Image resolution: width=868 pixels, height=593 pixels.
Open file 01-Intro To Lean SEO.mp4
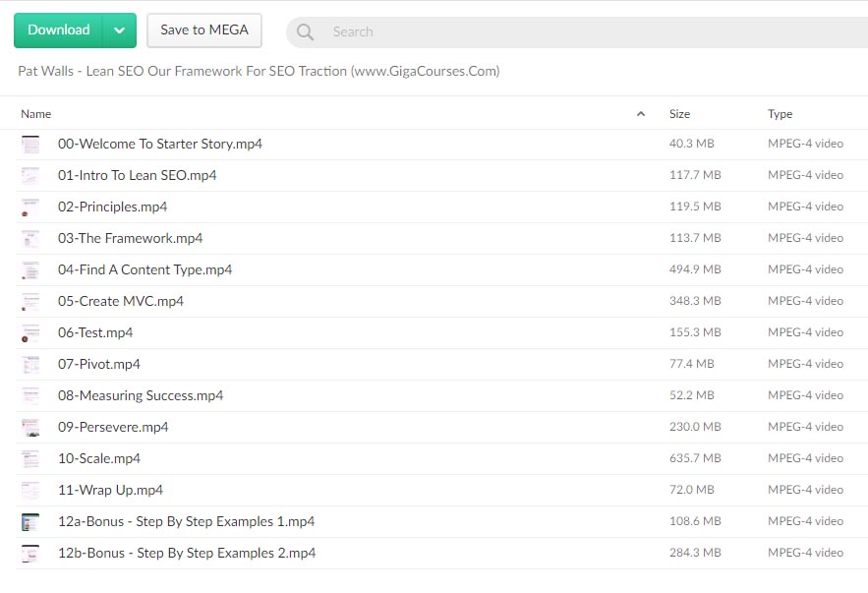point(138,175)
